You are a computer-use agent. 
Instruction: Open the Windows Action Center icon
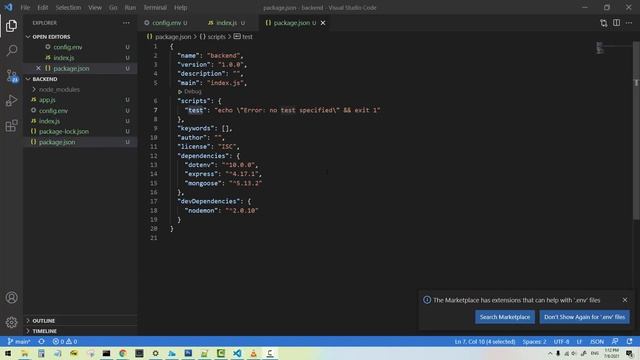click(629, 353)
